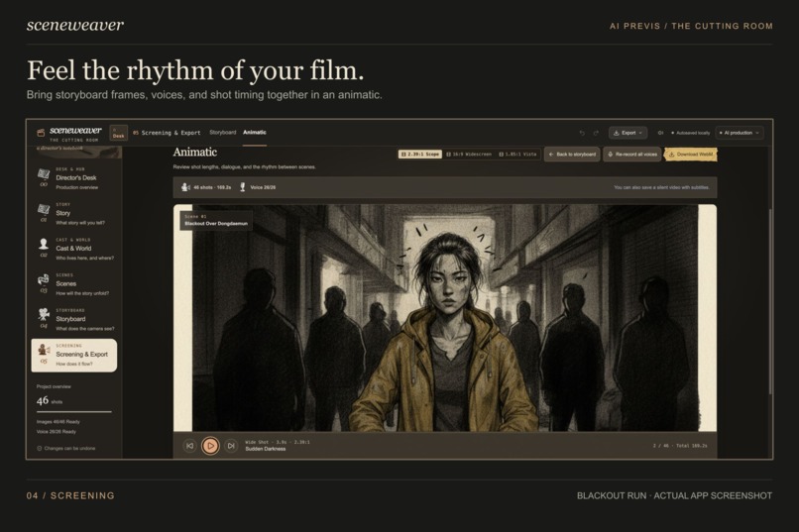The image size is (799, 532).
Task: Click the Scenes icon in sidebar
Action: pyautogui.click(x=44, y=279)
